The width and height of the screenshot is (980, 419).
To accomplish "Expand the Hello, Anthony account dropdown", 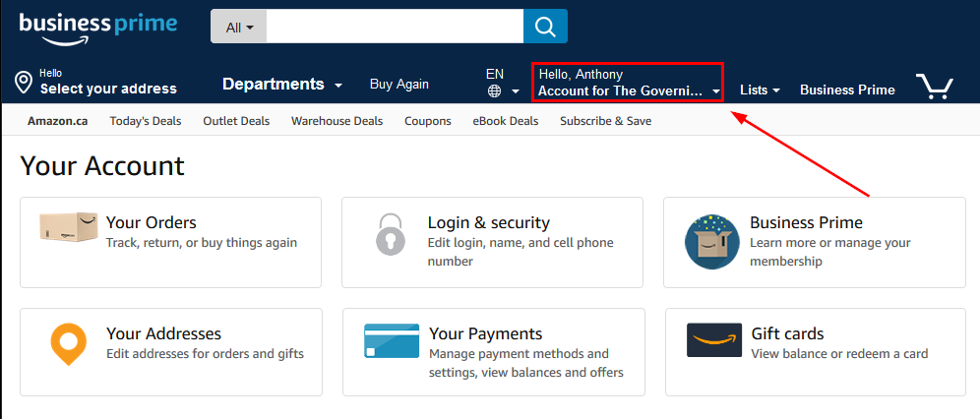I will (627, 83).
